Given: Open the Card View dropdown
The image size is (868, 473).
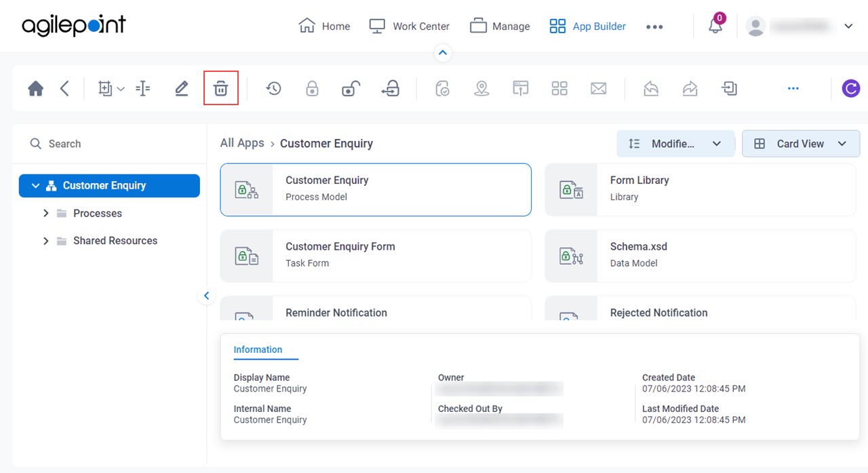Looking at the screenshot, I should coord(801,144).
